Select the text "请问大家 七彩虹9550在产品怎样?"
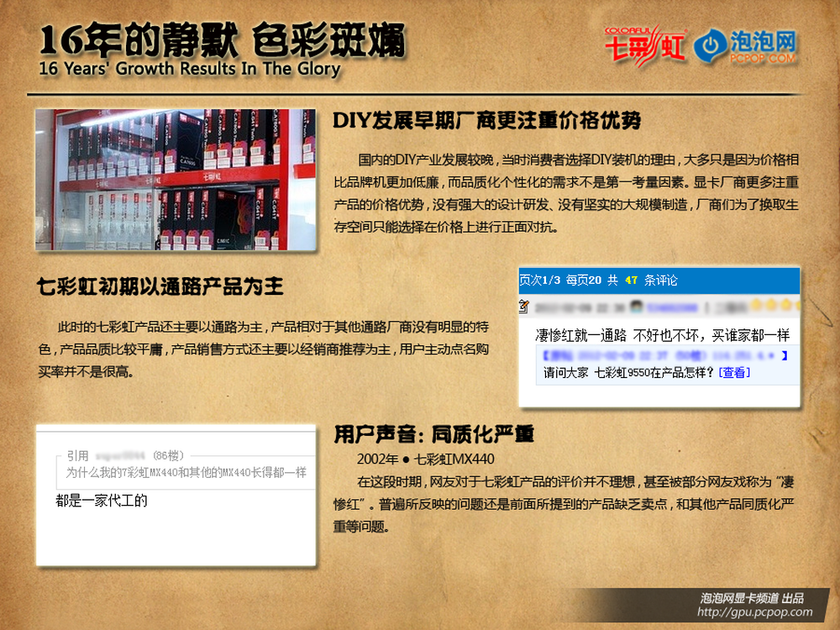This screenshot has height=630, width=840. click(629, 372)
